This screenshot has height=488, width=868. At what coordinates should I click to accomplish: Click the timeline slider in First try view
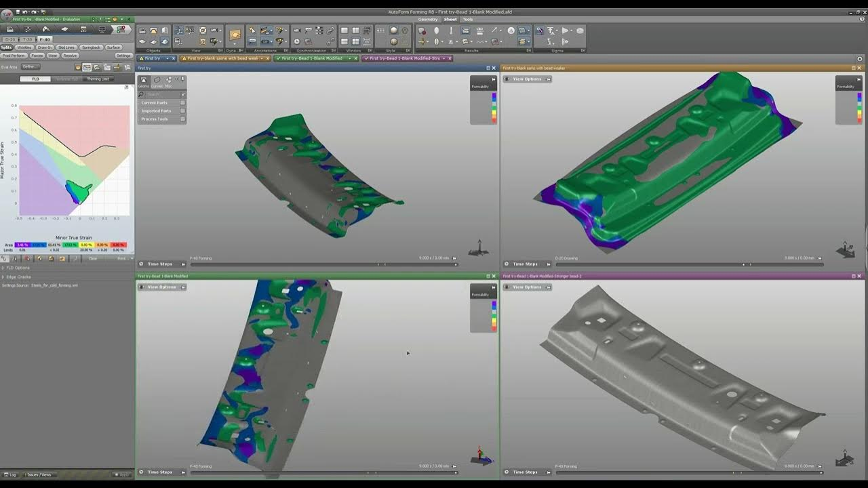coord(324,264)
